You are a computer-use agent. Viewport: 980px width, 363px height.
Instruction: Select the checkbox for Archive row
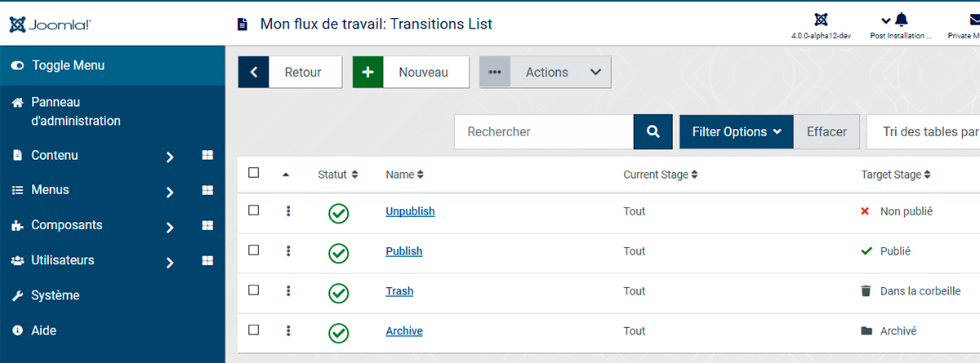tap(254, 330)
